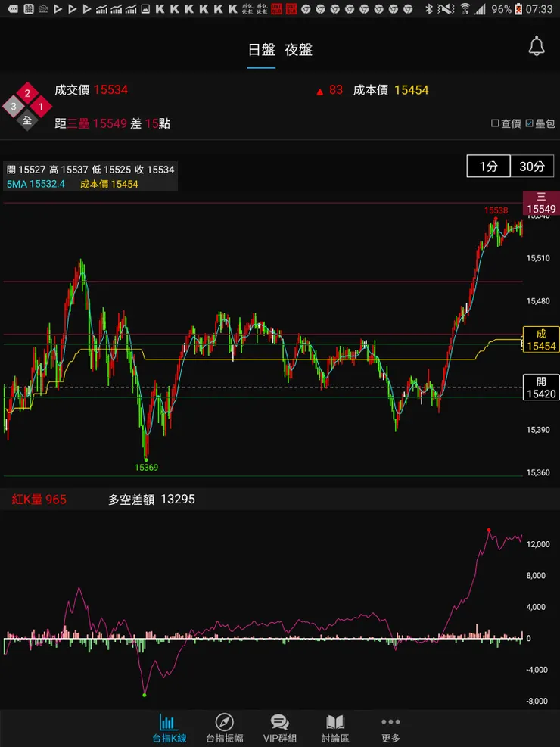Viewport: 560px width, 747px height.
Task: Tap the cellular signal bars icon
Action: (x=480, y=8)
